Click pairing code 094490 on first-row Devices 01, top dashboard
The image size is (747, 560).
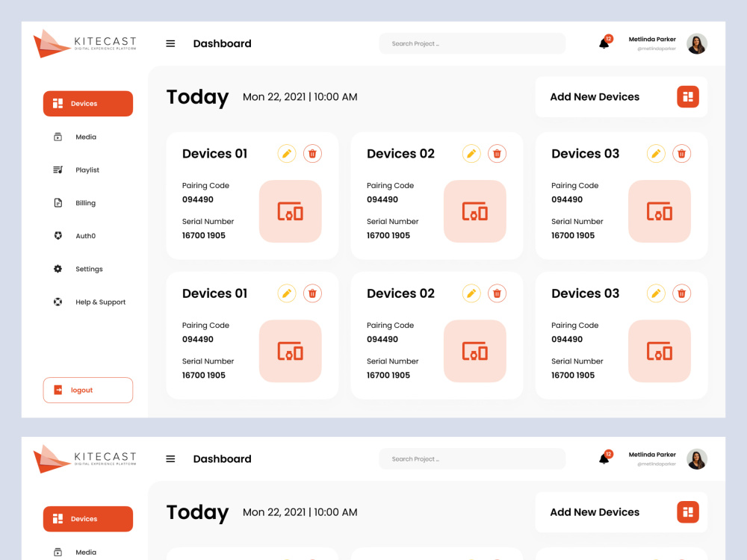click(x=198, y=199)
